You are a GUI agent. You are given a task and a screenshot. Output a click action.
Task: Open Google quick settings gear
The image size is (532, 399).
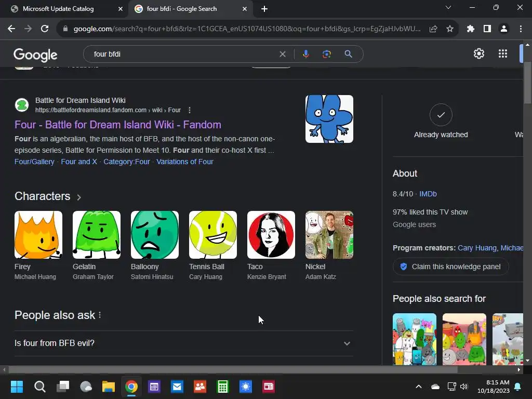(478, 54)
